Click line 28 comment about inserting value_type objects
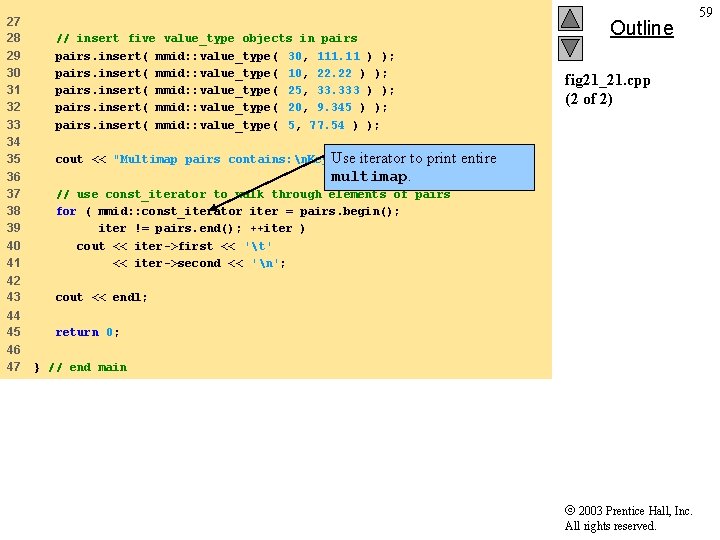 [206, 39]
